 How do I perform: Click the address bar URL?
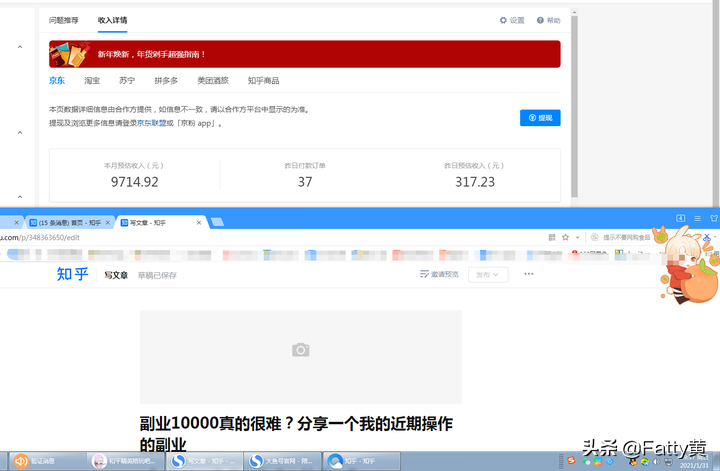coord(40,237)
